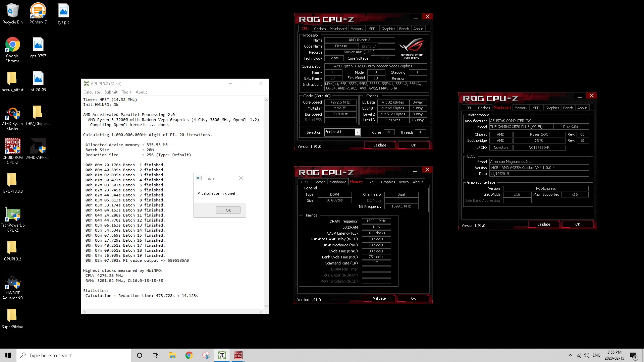Click OK in the Mainboard window

click(578, 224)
